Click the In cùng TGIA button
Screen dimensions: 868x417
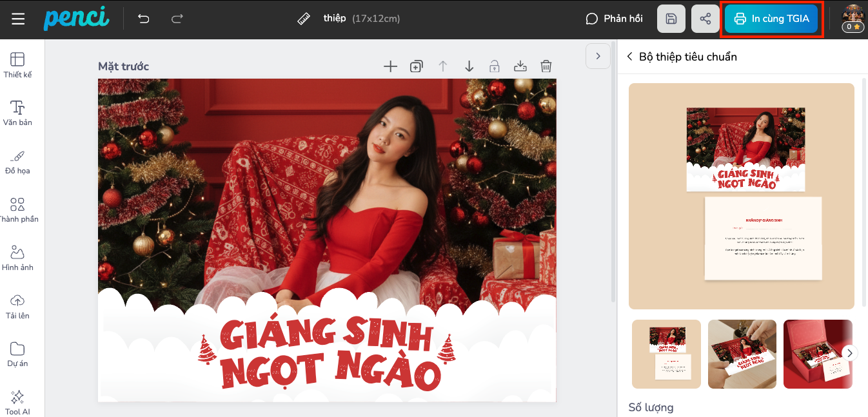pos(771,19)
